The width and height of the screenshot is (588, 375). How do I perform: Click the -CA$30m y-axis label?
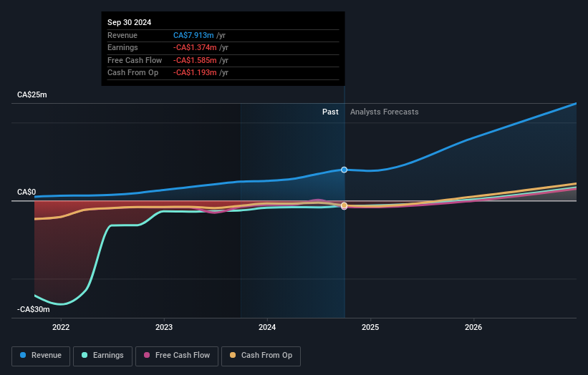34,309
